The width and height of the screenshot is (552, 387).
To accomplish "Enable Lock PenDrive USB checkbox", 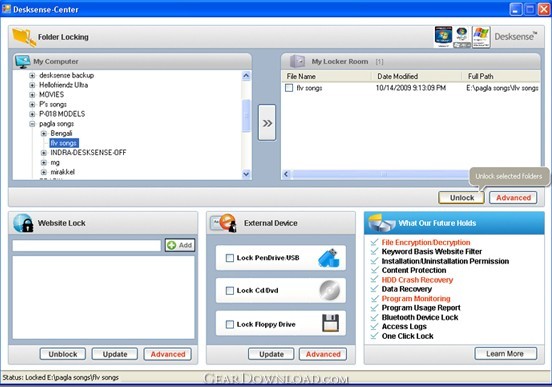I will coord(230,258).
